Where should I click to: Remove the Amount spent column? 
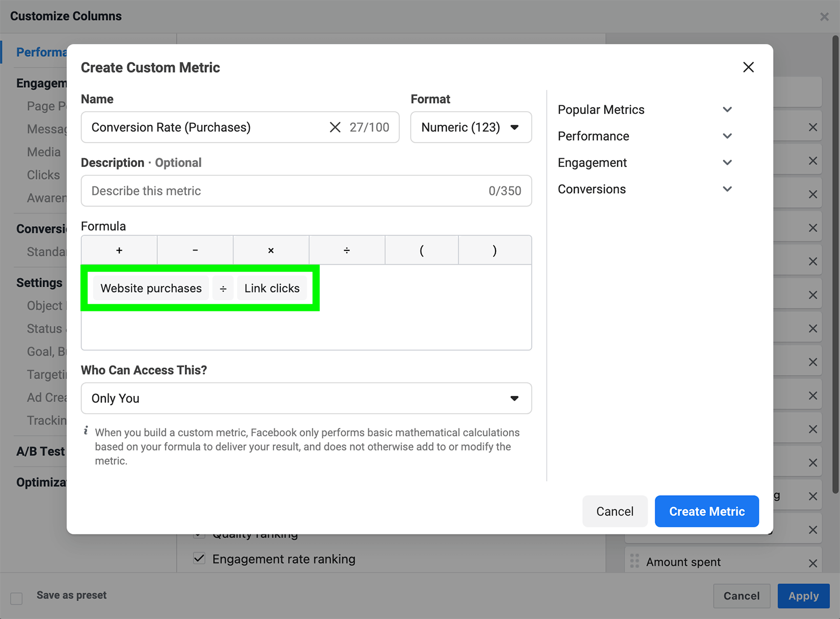(x=813, y=563)
